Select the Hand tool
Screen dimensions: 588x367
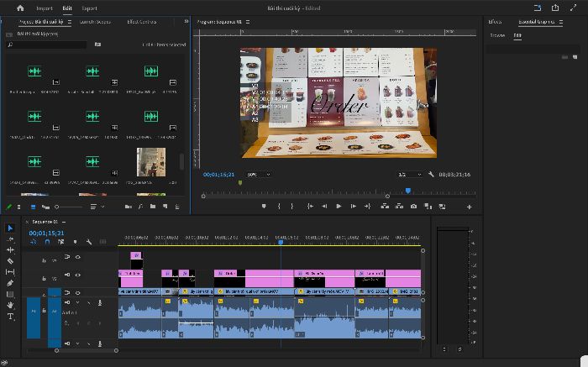[x=10, y=305]
